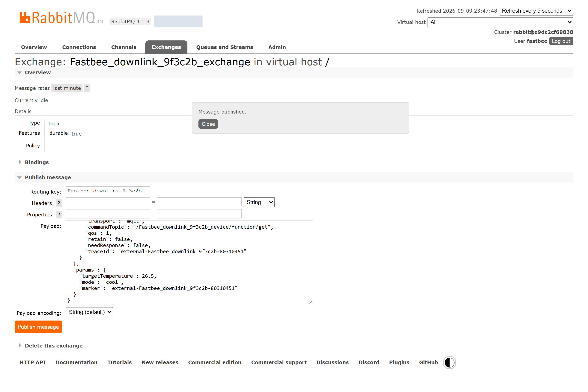Screen dimensions: 588x392
Task: Open the New releases link
Action: (160, 362)
